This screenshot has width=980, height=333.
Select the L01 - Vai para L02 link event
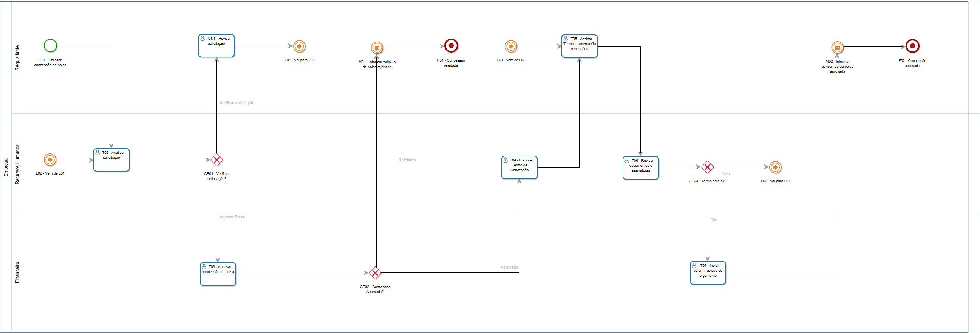[x=299, y=46]
